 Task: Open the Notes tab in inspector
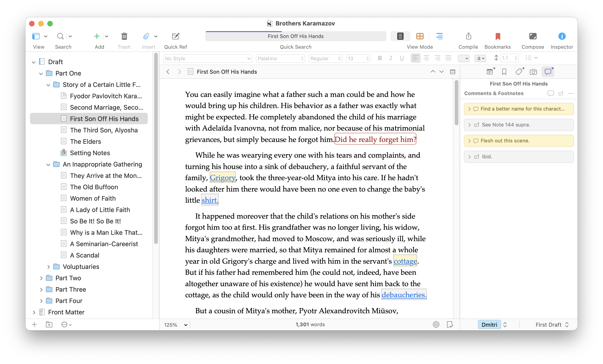click(490, 72)
